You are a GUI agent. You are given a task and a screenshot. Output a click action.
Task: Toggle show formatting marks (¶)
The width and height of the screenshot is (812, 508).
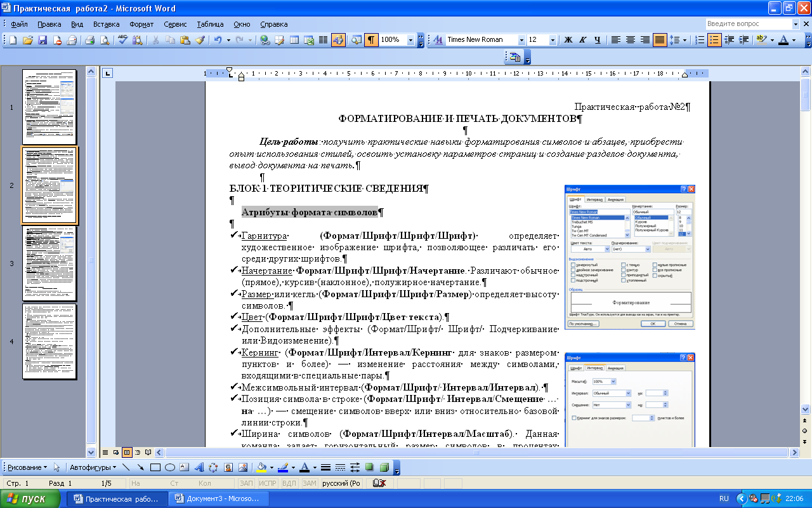(371, 39)
